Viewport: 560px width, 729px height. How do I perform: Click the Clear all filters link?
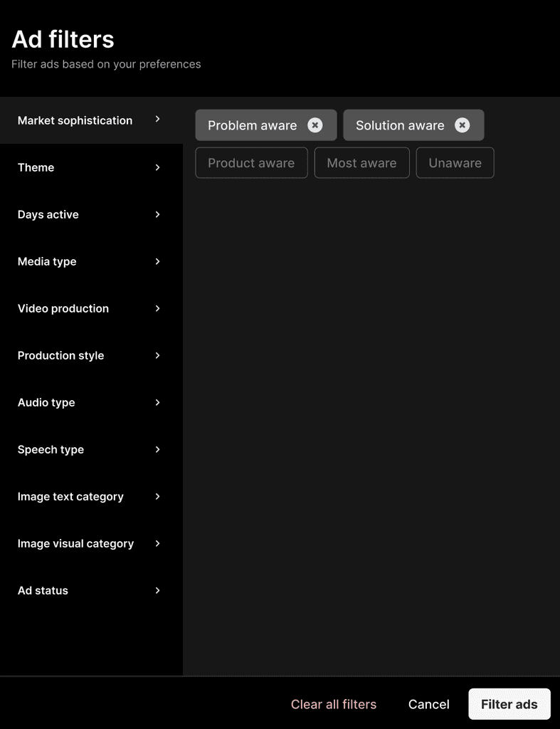(334, 704)
